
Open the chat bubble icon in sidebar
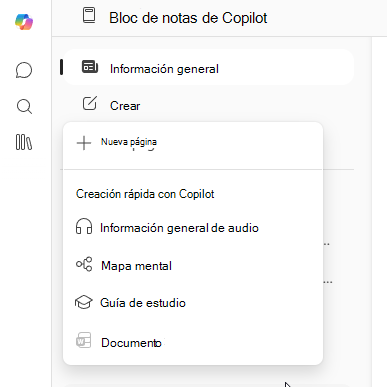[x=24, y=70]
